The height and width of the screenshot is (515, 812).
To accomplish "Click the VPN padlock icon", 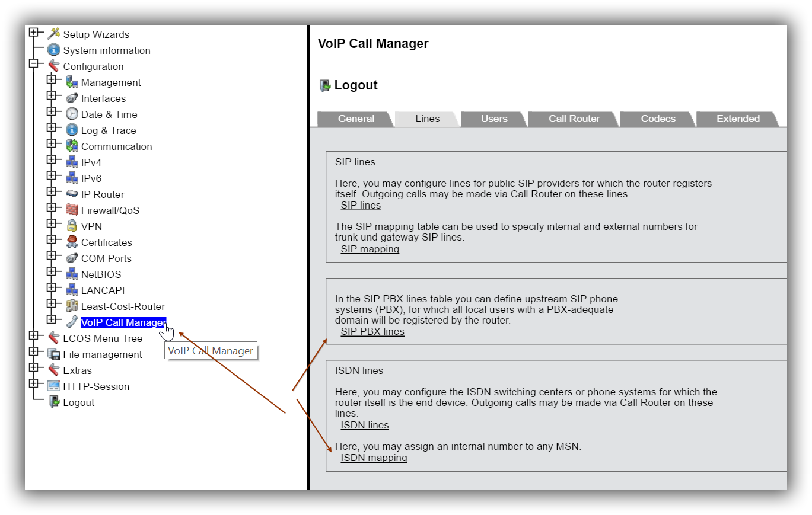I will point(72,226).
